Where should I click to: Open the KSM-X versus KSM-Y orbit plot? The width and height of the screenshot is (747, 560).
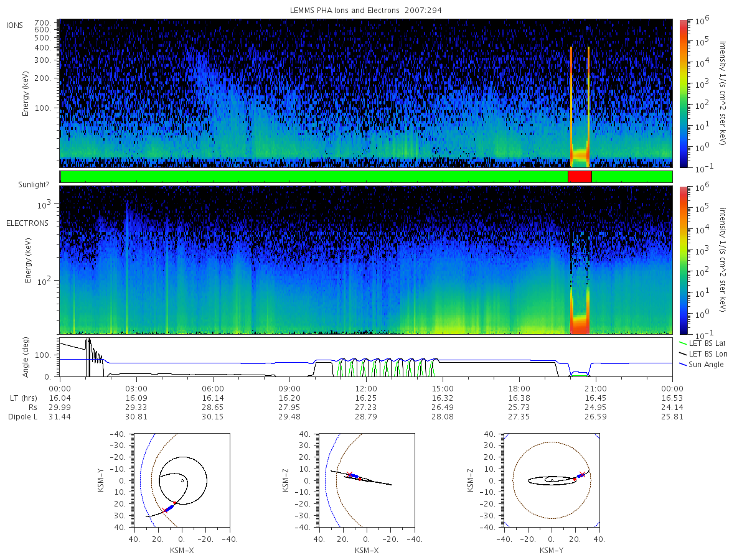pyautogui.click(x=181, y=480)
